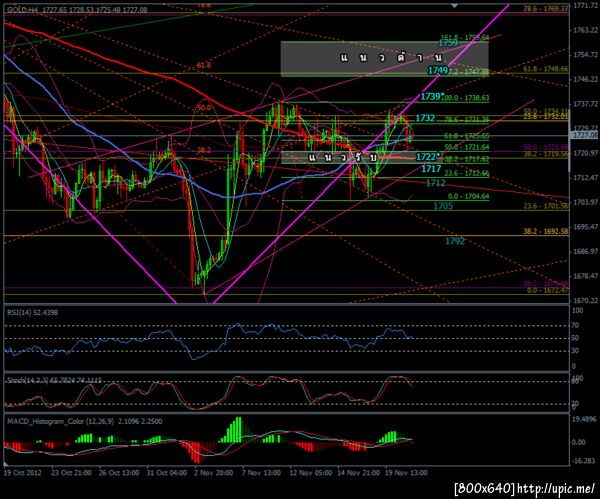600x499 pixels.
Task: Select Fibonacci label 100.0 - 1738.63
Action: pos(466,98)
